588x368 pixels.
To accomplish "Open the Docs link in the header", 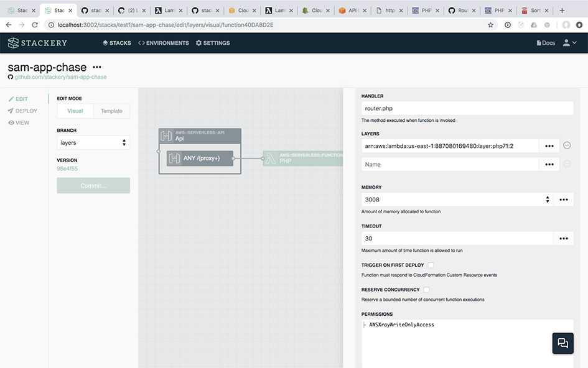I will [x=546, y=43].
